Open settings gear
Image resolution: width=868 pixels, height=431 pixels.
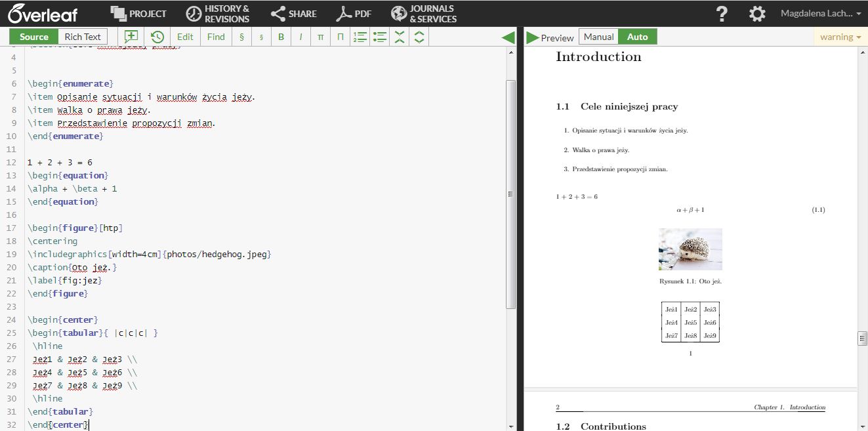click(757, 14)
